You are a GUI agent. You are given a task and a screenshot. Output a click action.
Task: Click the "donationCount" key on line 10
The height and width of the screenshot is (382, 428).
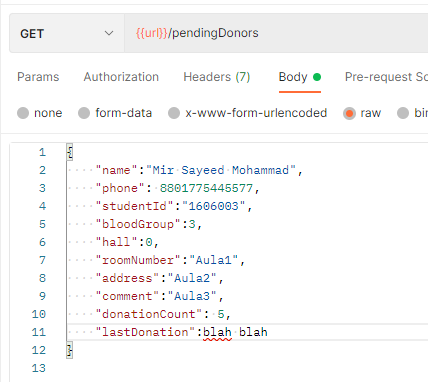(149, 314)
